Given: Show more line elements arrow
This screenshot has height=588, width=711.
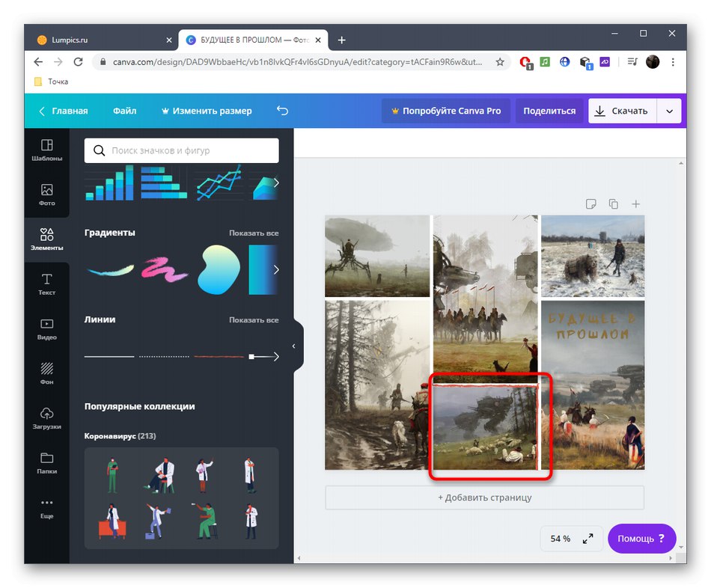Looking at the screenshot, I should pyautogui.click(x=275, y=357).
